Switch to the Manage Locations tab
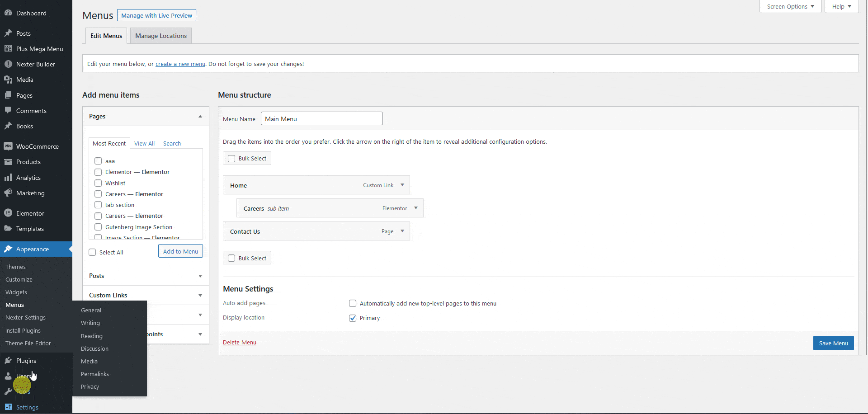Viewport: 868px width, 414px height. click(x=160, y=36)
